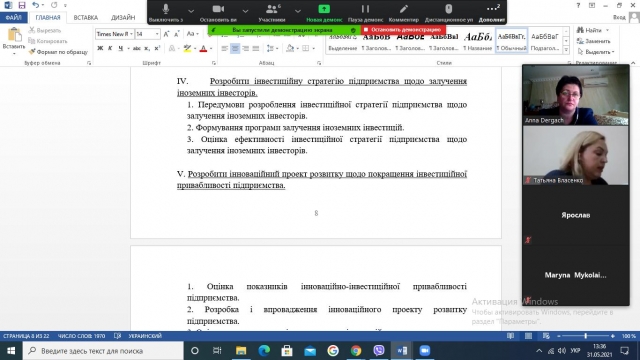Viewport: 640px width, 360px height.
Task: Expand the Times New Roman font dropdown
Action: click(x=131, y=34)
